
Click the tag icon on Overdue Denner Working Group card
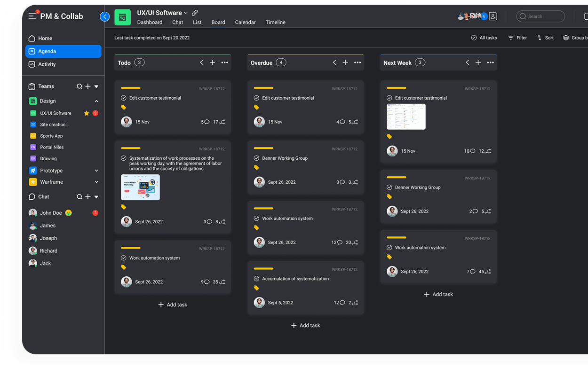256,167
